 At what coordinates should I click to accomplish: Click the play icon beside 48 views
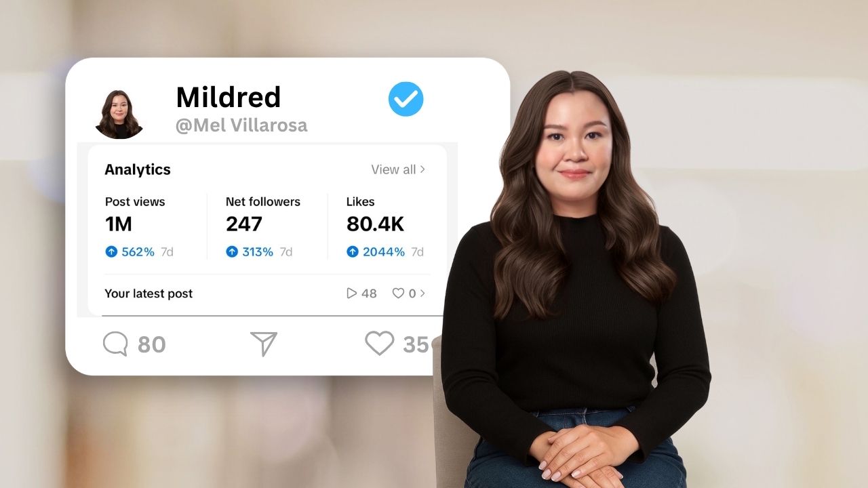[351, 293]
